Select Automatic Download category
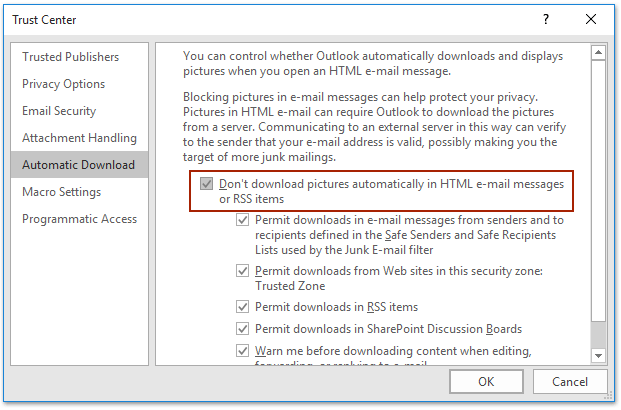The width and height of the screenshot is (621, 410). point(79,165)
